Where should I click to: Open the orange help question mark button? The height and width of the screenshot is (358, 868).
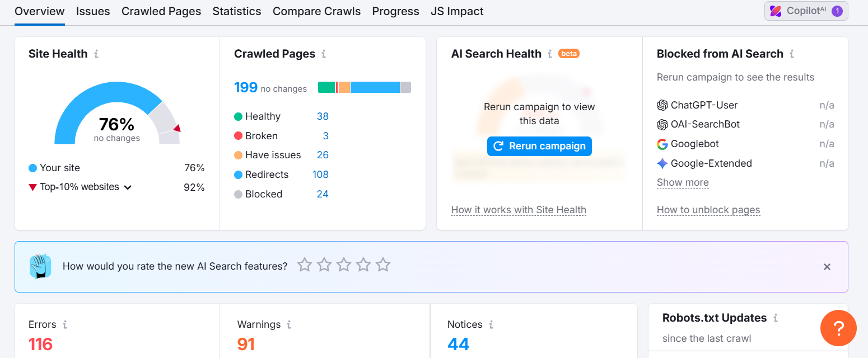(x=838, y=328)
